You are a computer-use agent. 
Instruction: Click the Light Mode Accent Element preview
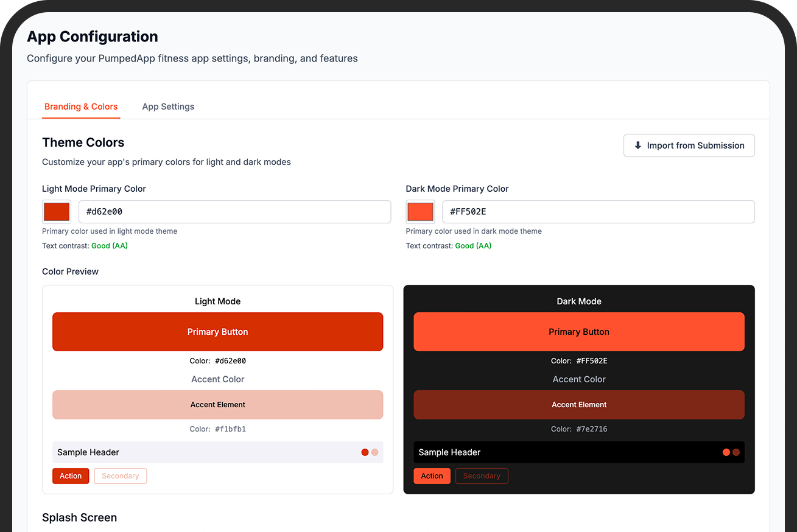click(217, 405)
